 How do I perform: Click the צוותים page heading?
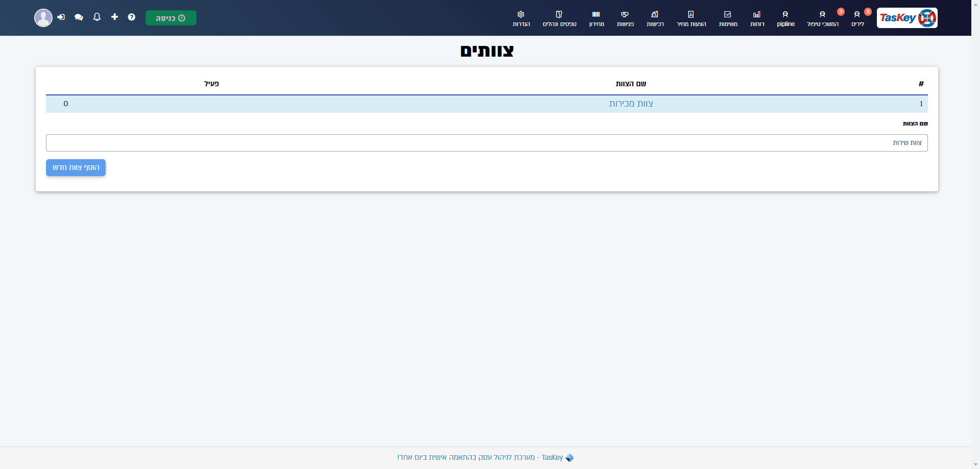[x=487, y=51]
